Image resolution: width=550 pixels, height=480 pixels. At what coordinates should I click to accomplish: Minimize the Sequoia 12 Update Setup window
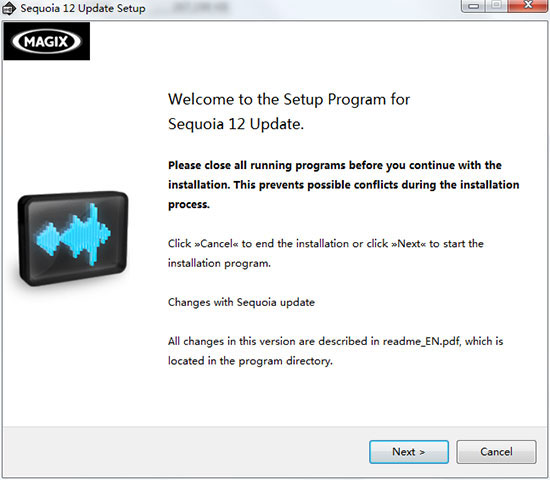tap(474, 6)
